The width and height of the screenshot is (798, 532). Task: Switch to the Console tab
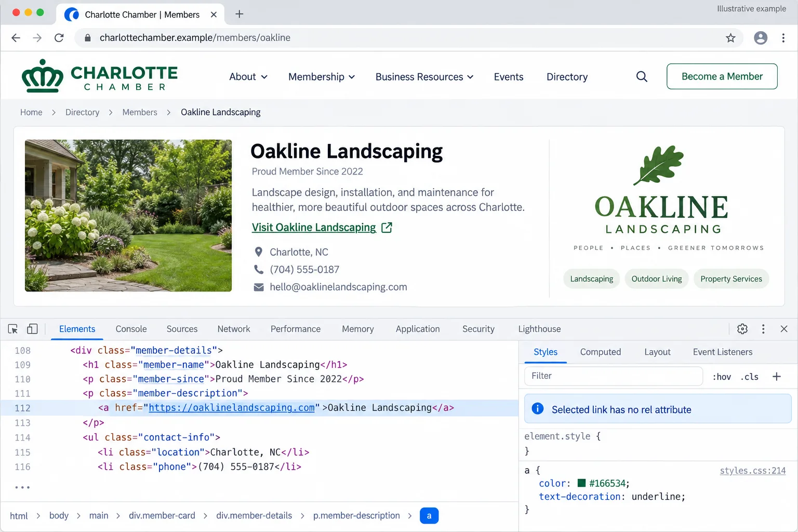[x=131, y=329]
